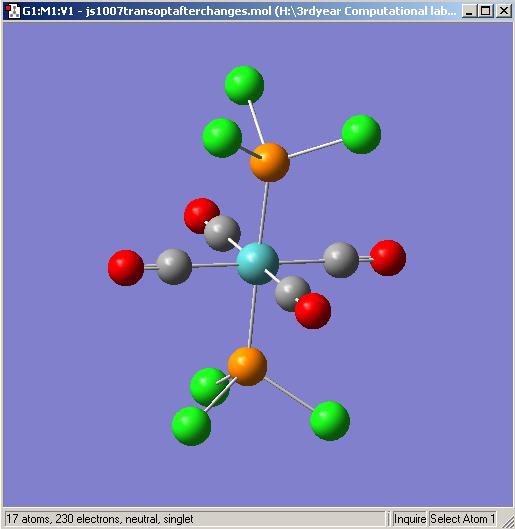Maximize the molecule view window

tap(486, 11)
